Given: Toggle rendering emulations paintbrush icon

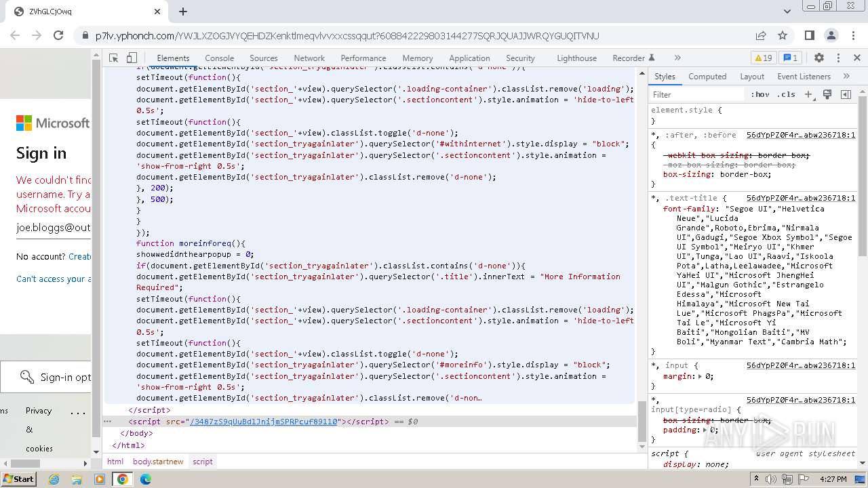Looking at the screenshot, I should (x=827, y=95).
